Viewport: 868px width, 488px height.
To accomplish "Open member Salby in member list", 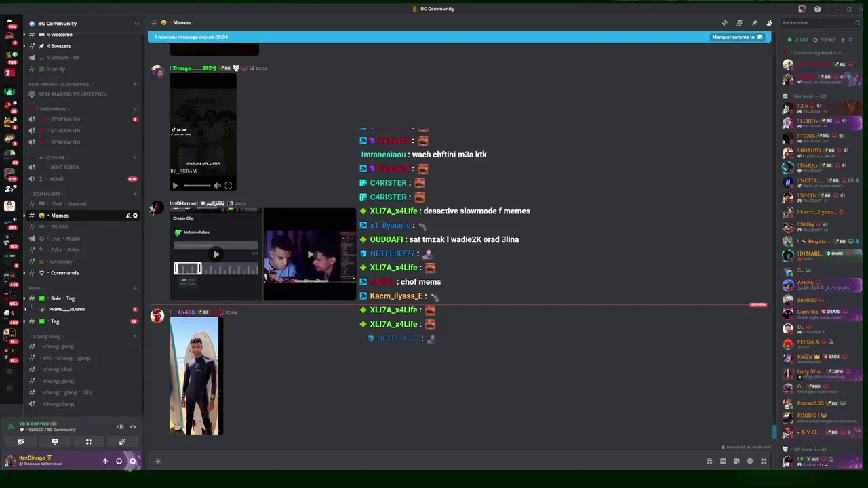I will (821, 226).
